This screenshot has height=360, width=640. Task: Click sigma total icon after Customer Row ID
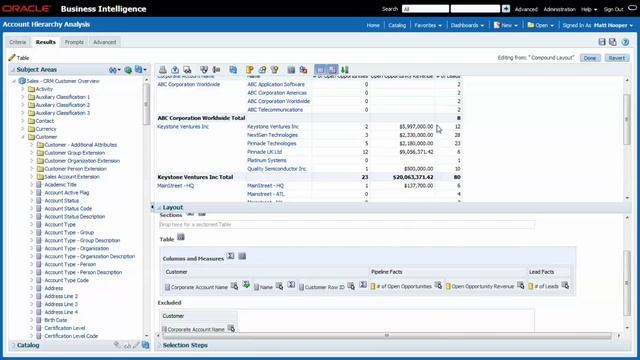[363, 284]
